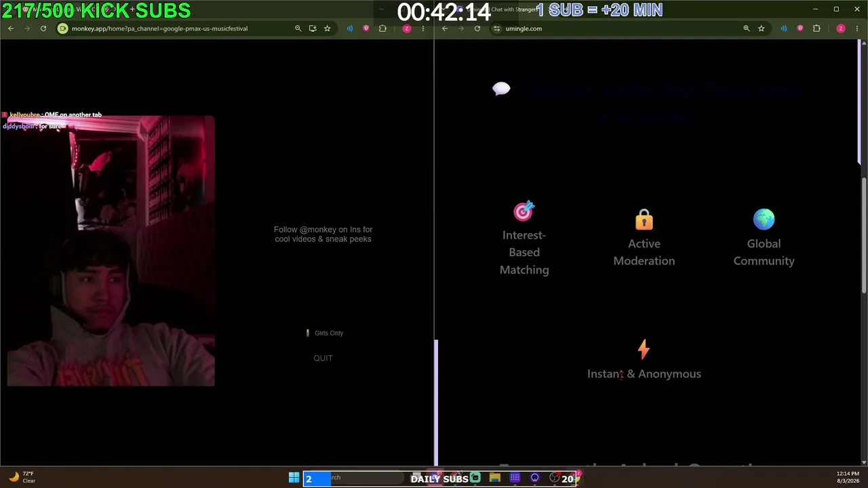868x488 pixels.
Task: Reload the umingle.com page
Action: point(477,28)
